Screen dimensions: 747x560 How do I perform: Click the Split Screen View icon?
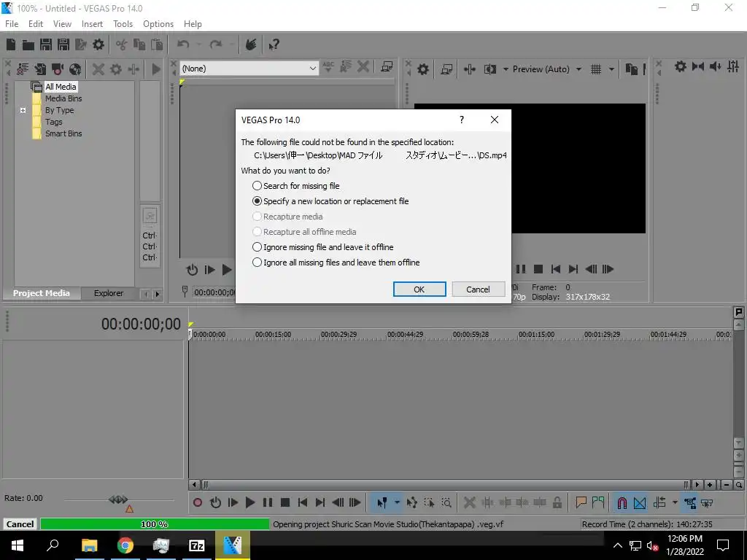(x=489, y=69)
